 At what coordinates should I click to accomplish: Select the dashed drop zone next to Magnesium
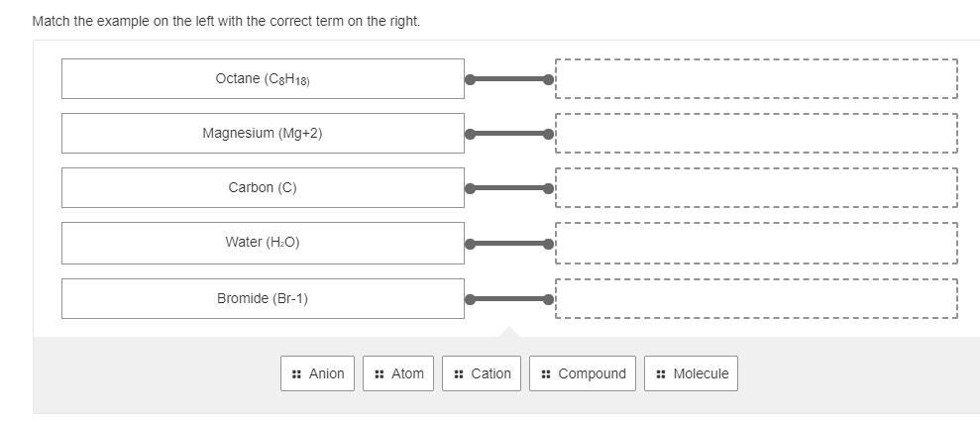coord(756,133)
